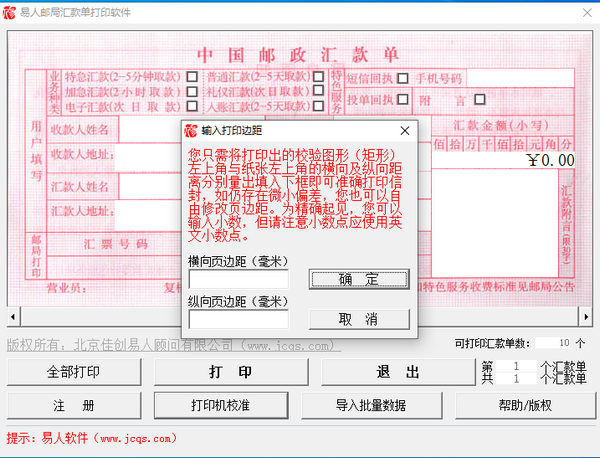Check the 普通汇款 checkbox
Viewport: 600px width, 458px height.
(x=318, y=76)
